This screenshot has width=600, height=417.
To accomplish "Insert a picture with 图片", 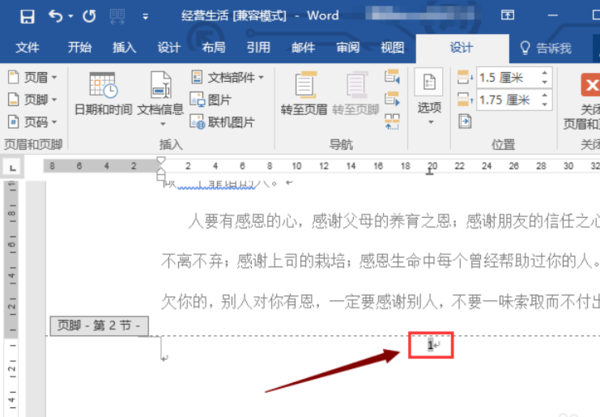I will coord(210,100).
